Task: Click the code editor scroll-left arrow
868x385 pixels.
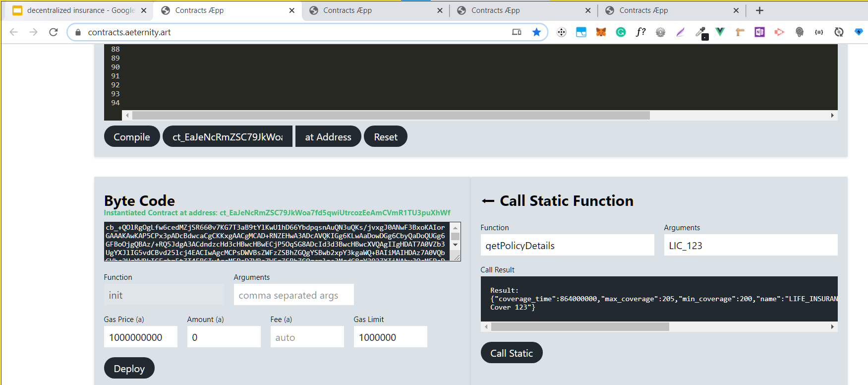Action: coord(127,115)
